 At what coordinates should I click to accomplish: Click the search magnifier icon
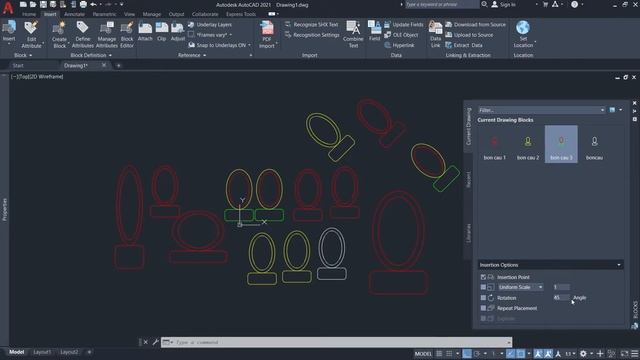pos(484,4)
